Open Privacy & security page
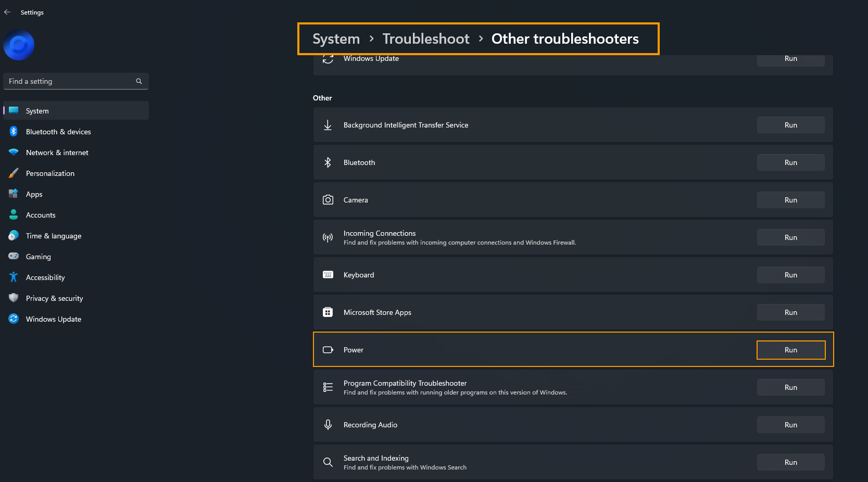The image size is (868, 482). tap(76, 298)
